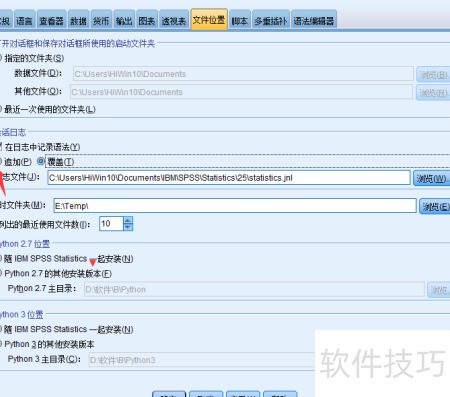Click the 数据文件(D) path field
This screenshot has height=397, width=450.
243,74
